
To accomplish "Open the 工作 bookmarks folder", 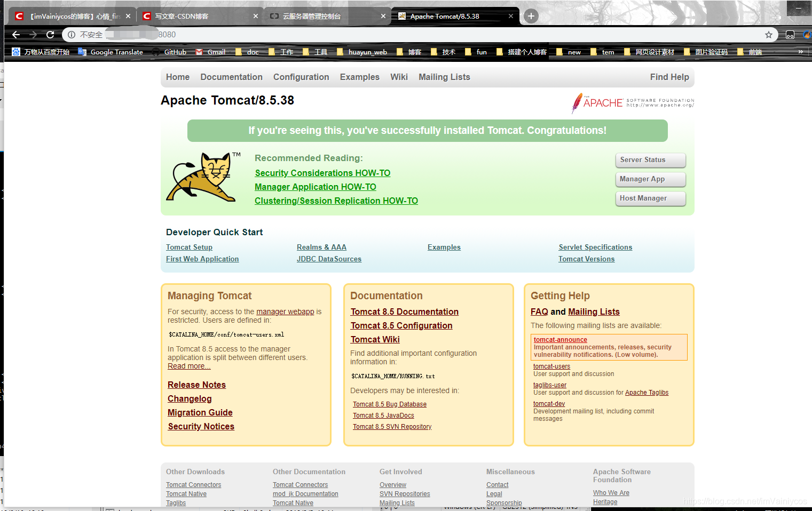I will point(281,52).
